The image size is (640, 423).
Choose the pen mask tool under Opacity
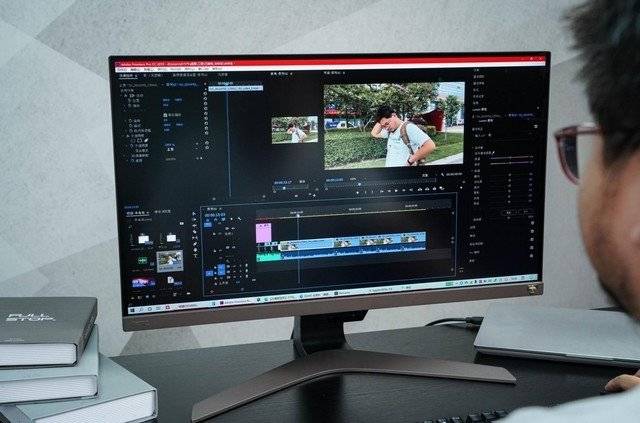coord(146,140)
